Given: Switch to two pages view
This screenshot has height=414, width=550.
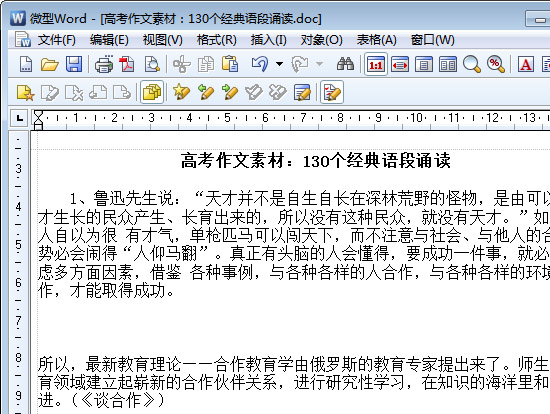Looking at the screenshot, I should [448, 64].
